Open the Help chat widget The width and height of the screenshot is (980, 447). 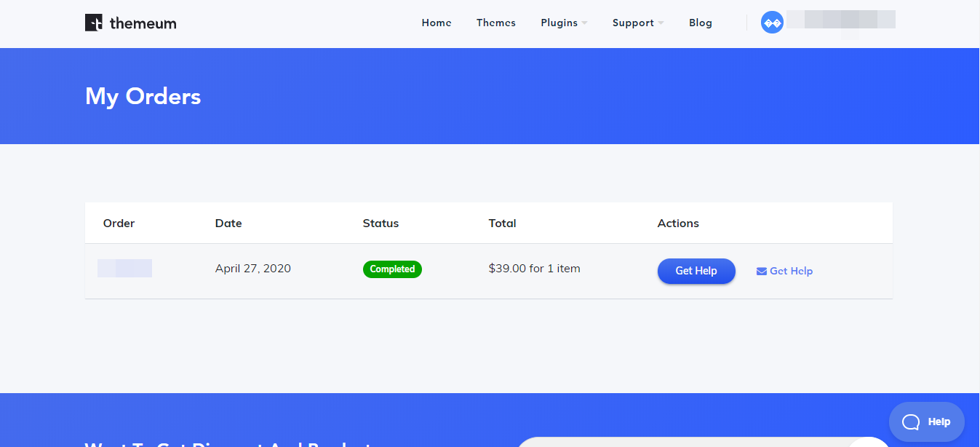[927, 422]
